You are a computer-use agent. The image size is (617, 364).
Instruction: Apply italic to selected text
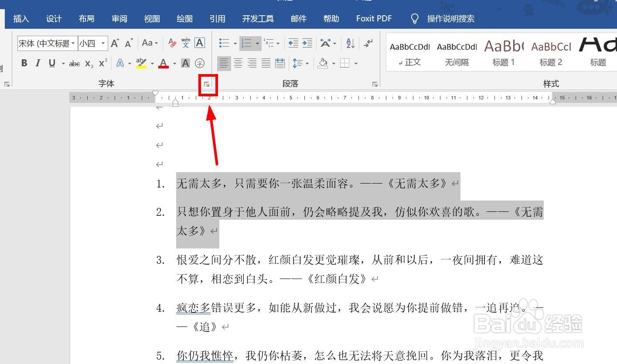pyautogui.click(x=37, y=63)
